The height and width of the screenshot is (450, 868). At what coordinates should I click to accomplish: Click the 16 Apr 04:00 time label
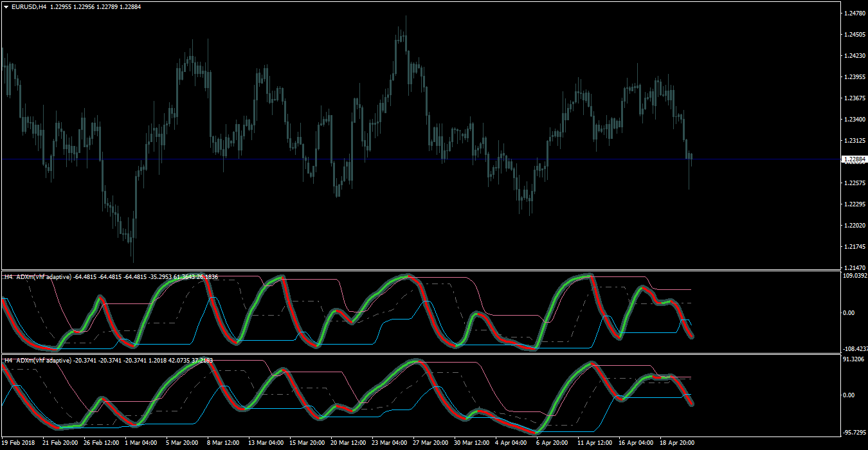637,443
